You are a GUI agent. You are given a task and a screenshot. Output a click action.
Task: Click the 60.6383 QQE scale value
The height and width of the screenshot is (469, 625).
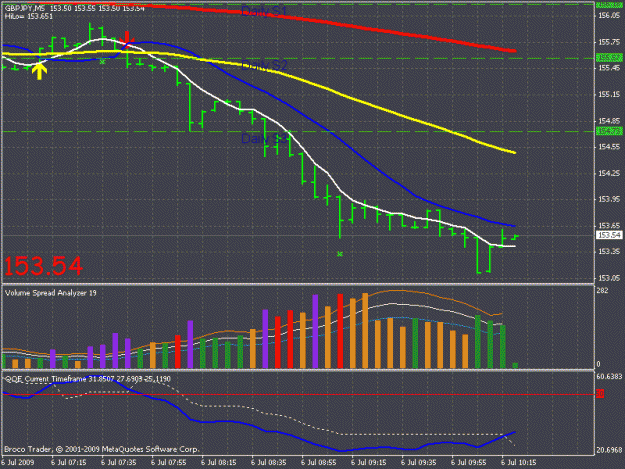point(609,377)
